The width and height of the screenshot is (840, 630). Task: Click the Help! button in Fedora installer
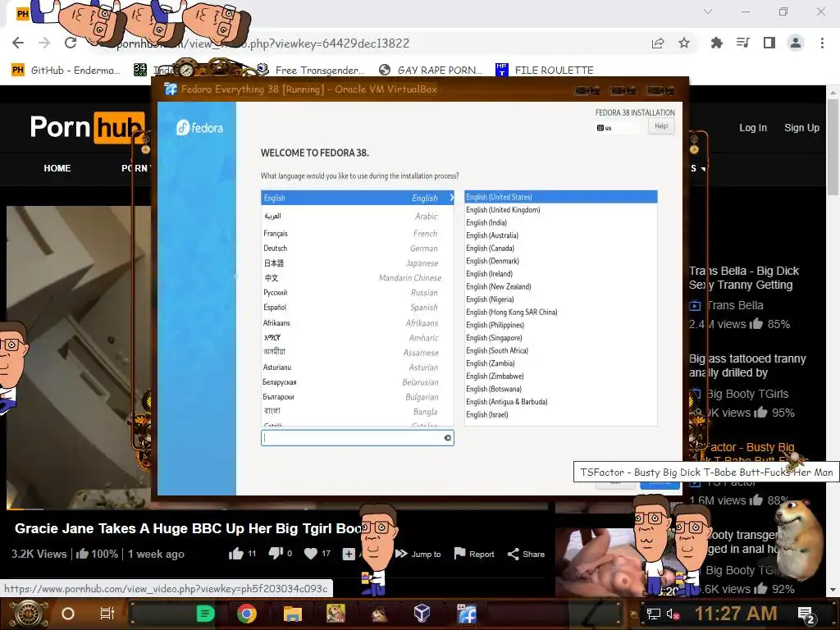(662, 126)
